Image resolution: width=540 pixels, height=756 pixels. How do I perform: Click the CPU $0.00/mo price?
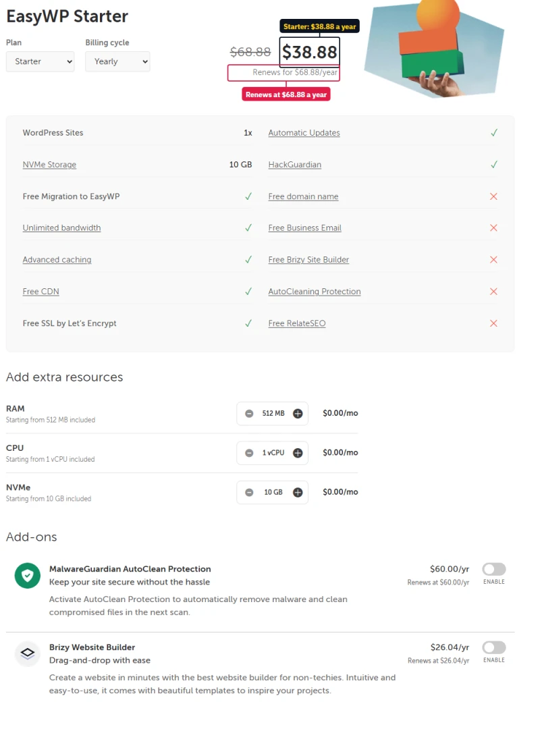tap(340, 453)
